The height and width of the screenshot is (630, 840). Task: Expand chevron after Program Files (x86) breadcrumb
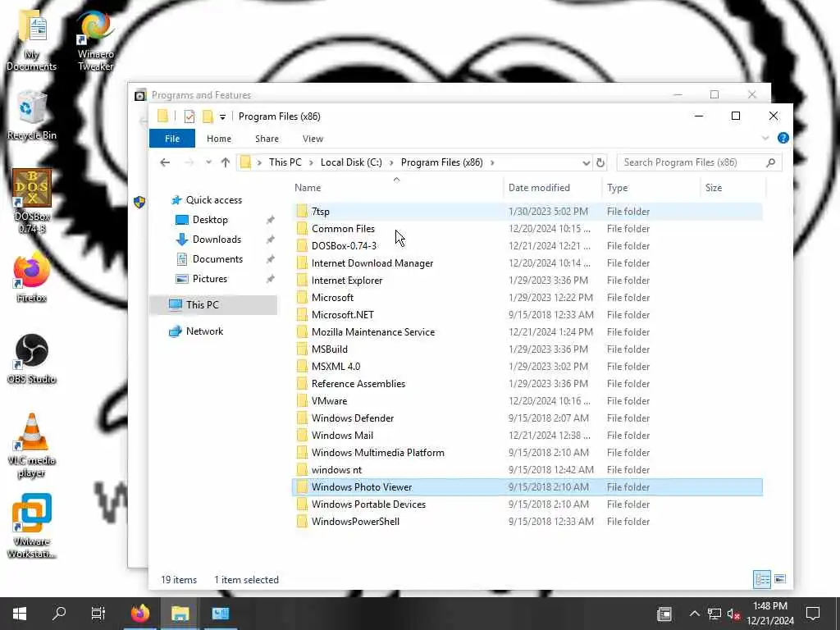[x=492, y=162]
